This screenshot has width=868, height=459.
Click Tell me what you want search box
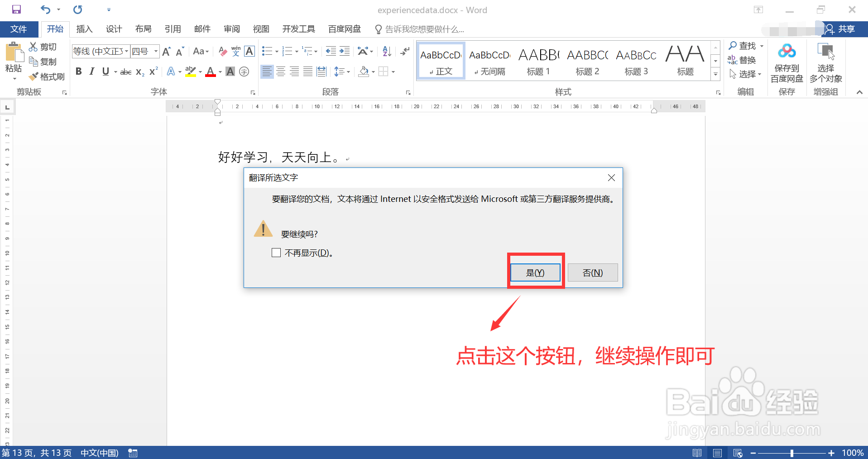coord(420,29)
